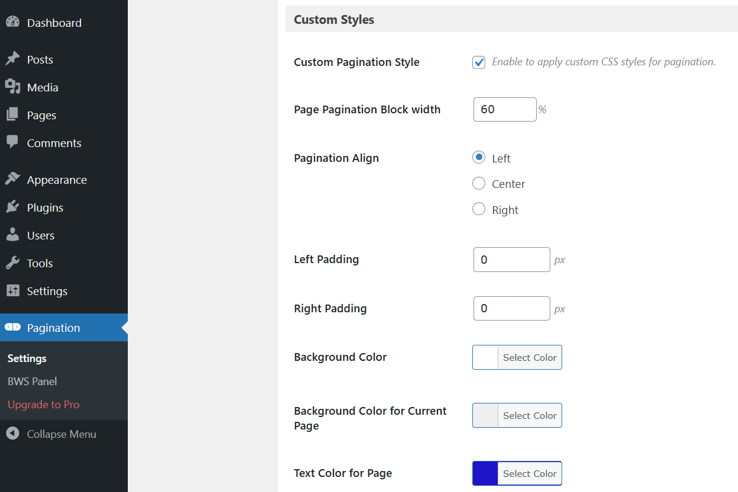This screenshot has height=492, width=738.
Task: Open the Posts menu
Action: 64,59
